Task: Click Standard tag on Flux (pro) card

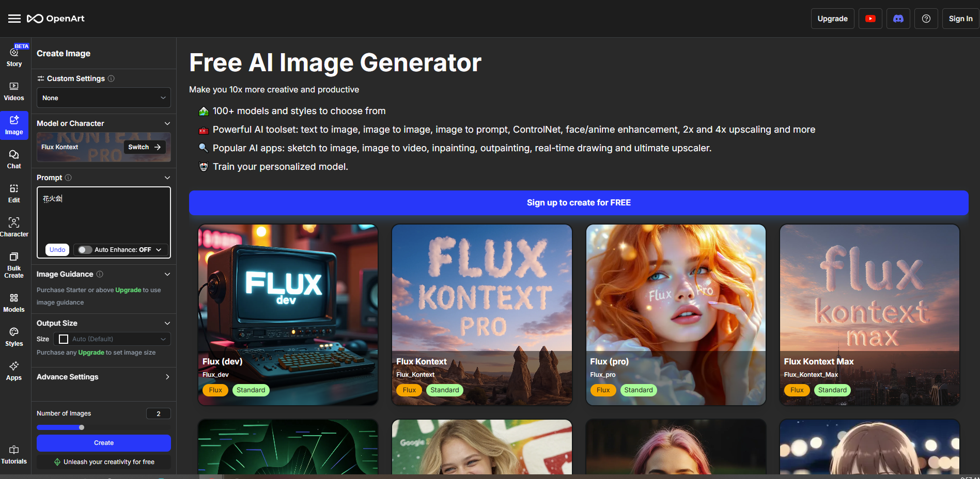Action: point(639,390)
